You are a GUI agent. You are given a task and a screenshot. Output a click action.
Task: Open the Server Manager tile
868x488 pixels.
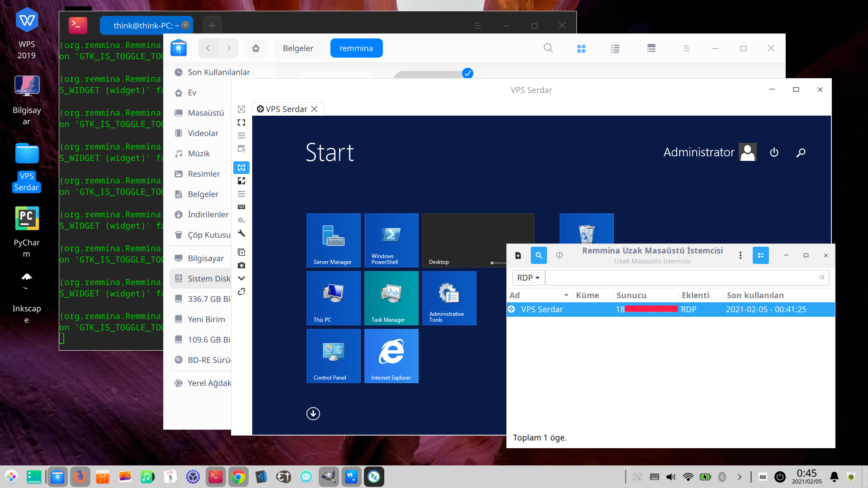tap(334, 240)
